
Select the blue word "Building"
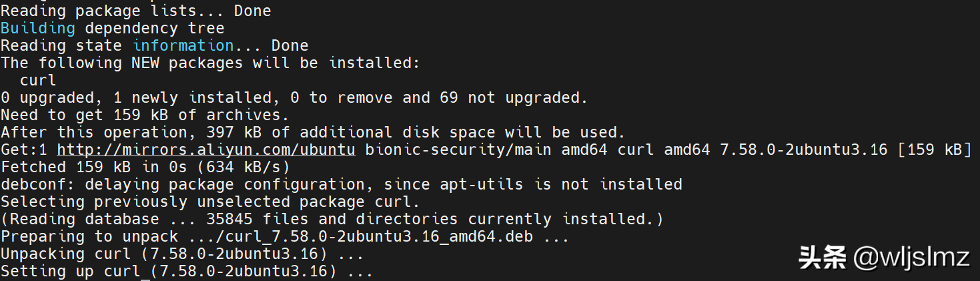pyautogui.click(x=38, y=28)
